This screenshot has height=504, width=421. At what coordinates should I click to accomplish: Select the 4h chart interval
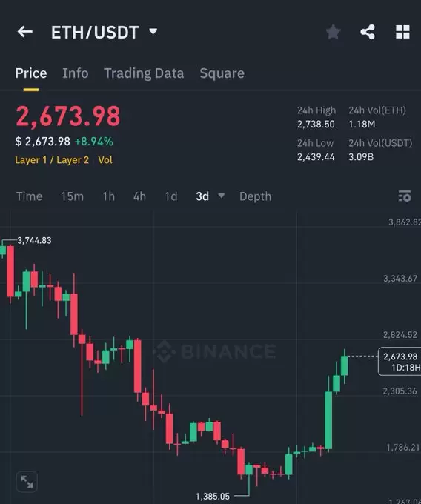tap(139, 196)
